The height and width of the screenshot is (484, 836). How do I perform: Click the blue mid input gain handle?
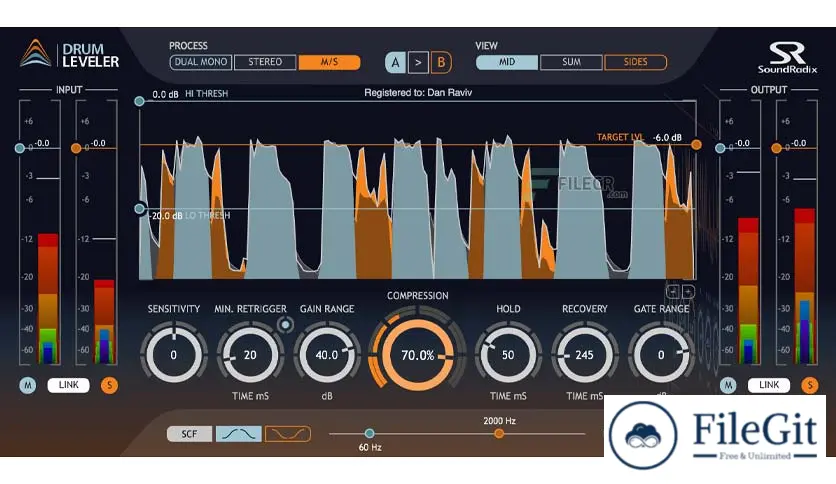pos(20,148)
